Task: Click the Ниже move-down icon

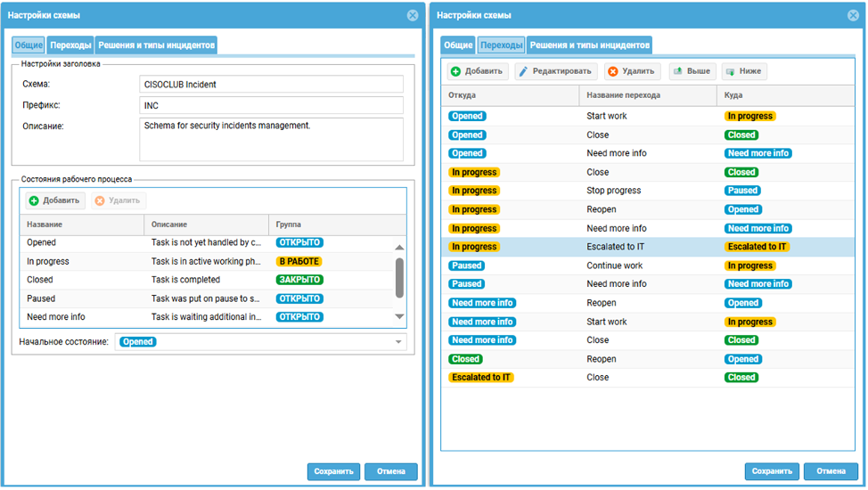Action: (x=730, y=71)
